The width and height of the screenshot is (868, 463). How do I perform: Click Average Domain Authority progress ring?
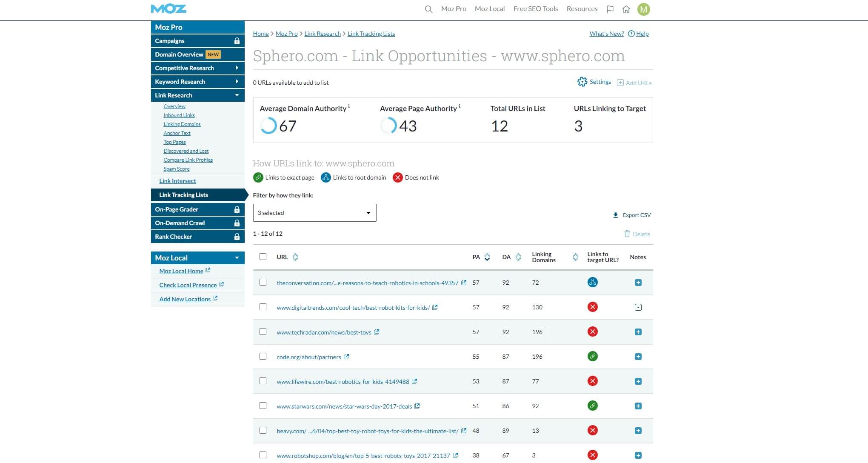pyautogui.click(x=268, y=126)
